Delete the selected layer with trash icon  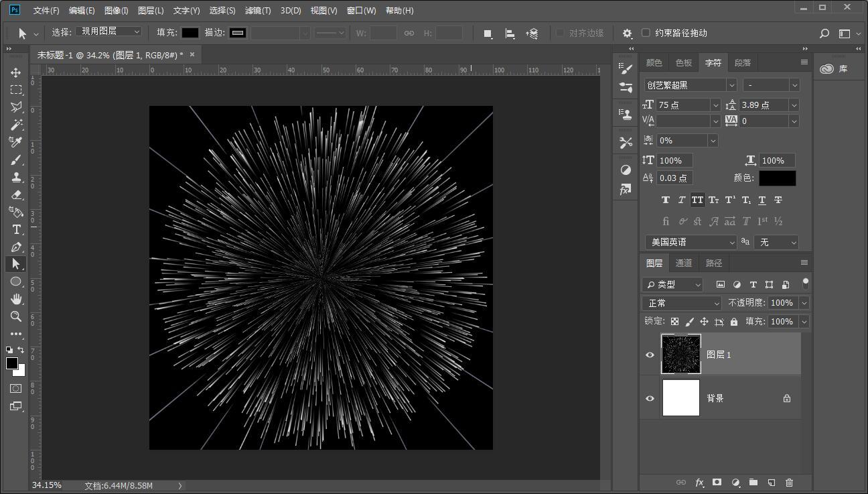pos(789,482)
